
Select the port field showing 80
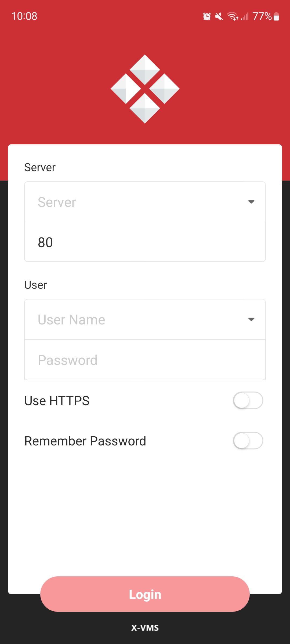pos(145,242)
